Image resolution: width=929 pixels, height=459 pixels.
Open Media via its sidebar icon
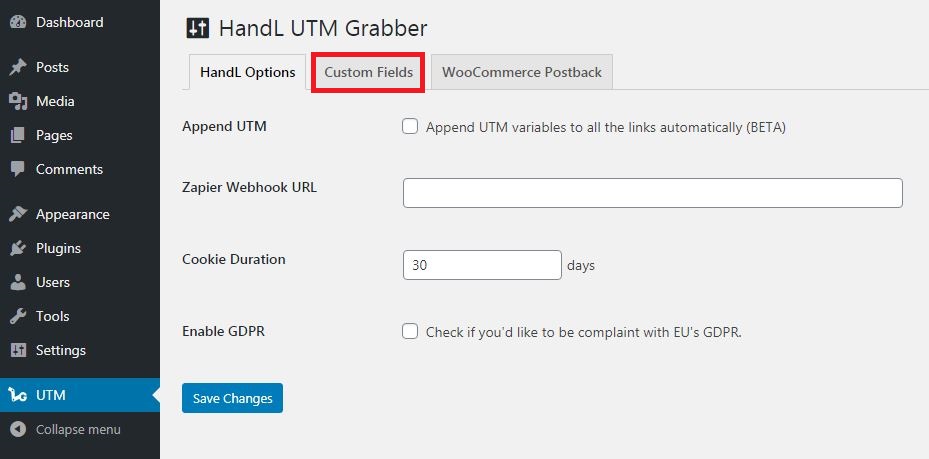click(17, 101)
